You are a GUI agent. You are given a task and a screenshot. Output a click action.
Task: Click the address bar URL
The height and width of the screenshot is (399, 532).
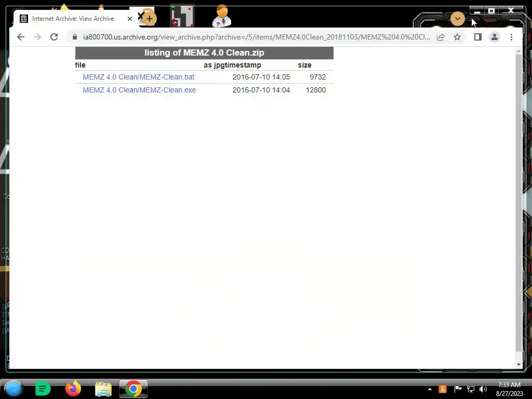click(256, 37)
